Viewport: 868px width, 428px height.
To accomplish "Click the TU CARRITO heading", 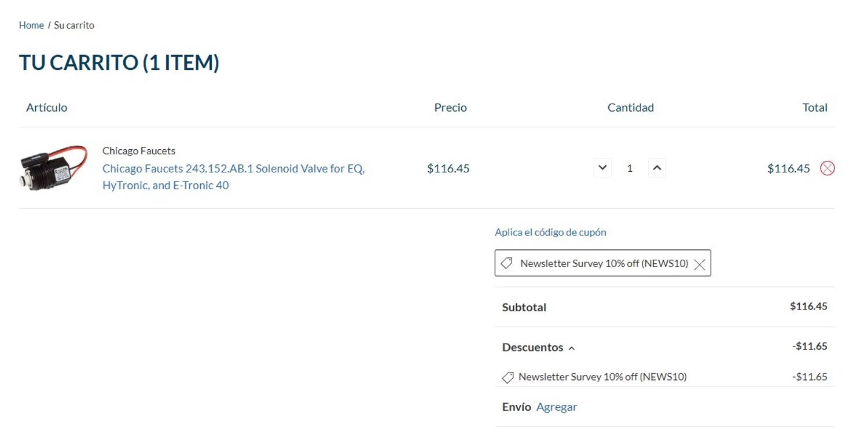I will [x=119, y=62].
